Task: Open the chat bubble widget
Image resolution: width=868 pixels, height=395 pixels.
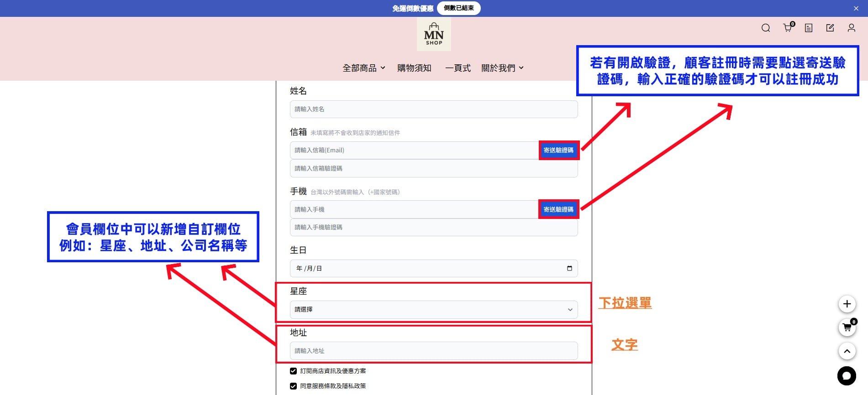Action: tap(847, 376)
